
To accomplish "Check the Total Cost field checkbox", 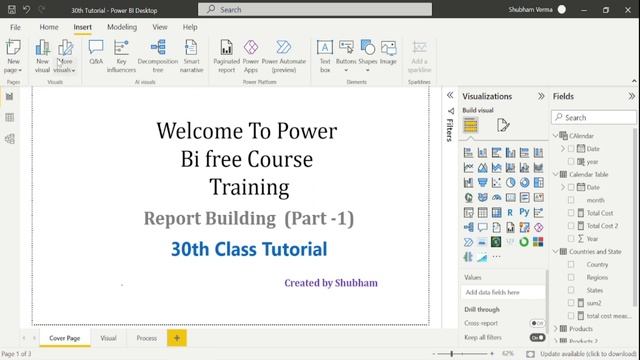I will pyautogui.click(x=571, y=213).
